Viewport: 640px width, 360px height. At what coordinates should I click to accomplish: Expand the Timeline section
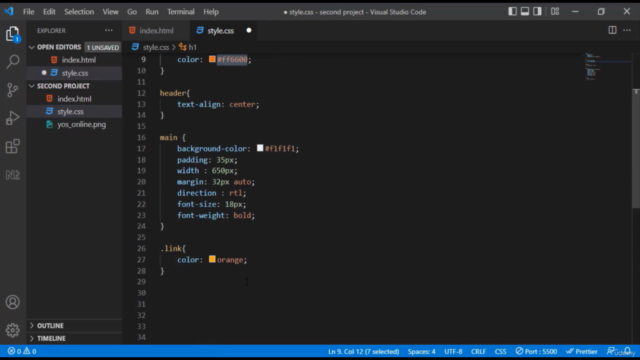[47, 338]
